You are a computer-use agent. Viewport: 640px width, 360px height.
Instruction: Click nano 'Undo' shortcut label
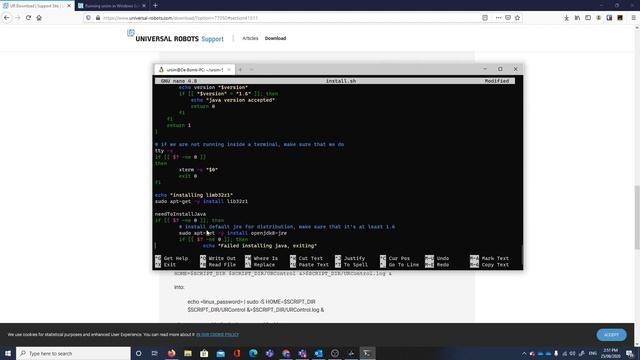pos(443,258)
